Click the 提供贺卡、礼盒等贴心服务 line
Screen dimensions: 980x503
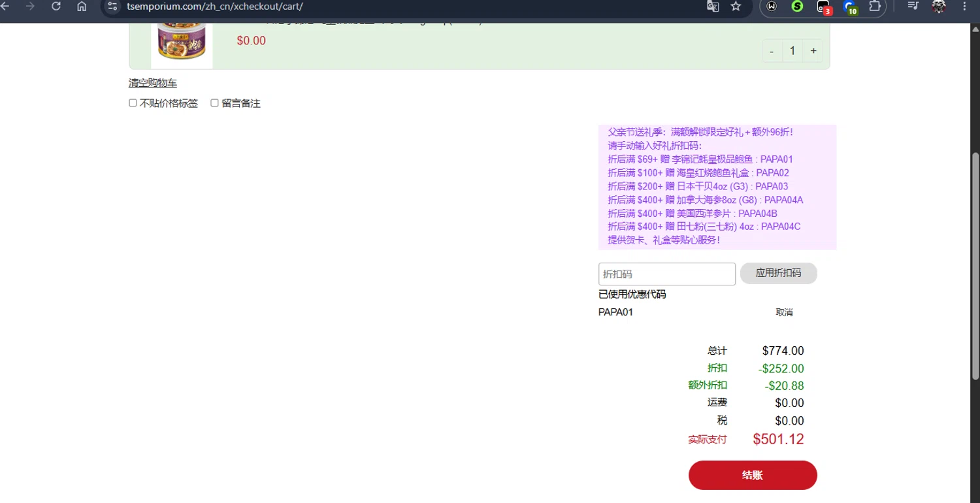pyautogui.click(x=664, y=240)
